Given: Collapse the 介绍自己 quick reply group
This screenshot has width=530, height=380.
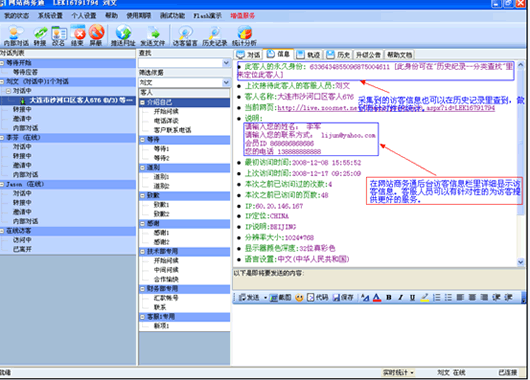Looking at the screenshot, I should point(143,102).
